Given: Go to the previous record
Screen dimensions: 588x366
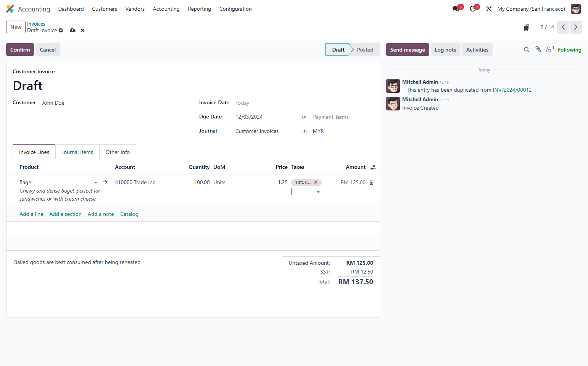Looking at the screenshot, I should (563, 27).
